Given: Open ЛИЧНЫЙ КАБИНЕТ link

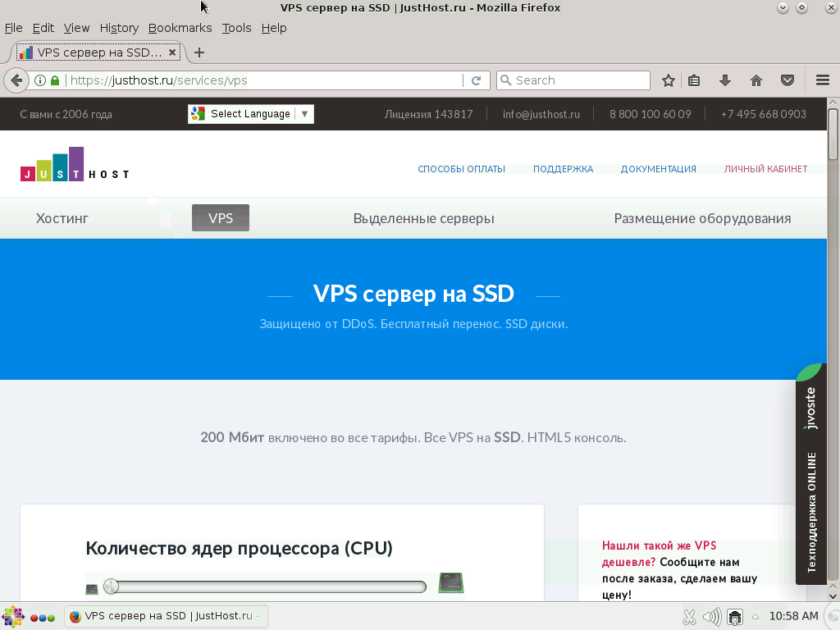Looking at the screenshot, I should click(765, 169).
